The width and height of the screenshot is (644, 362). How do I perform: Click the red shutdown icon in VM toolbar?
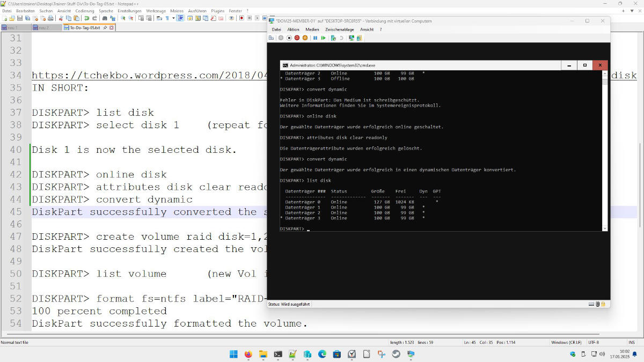click(x=297, y=38)
